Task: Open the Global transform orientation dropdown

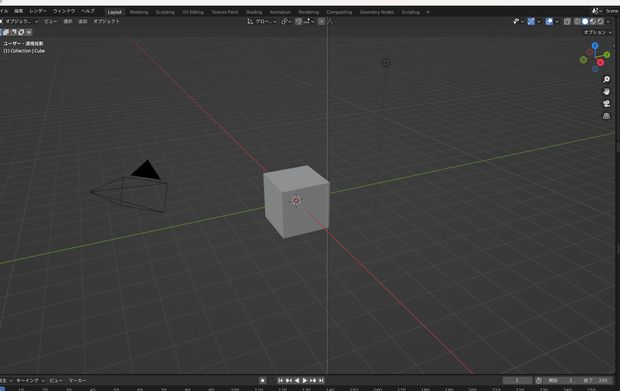Action: click(262, 21)
